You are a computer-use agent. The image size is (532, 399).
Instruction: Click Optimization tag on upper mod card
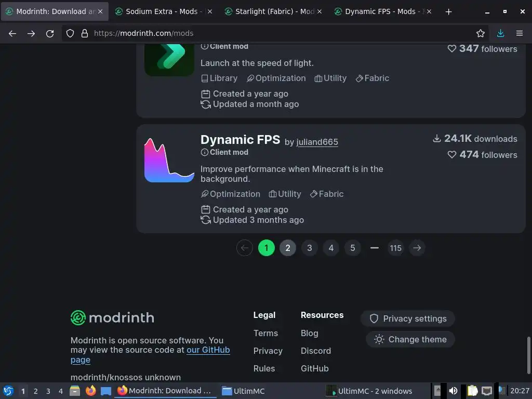coord(276,78)
